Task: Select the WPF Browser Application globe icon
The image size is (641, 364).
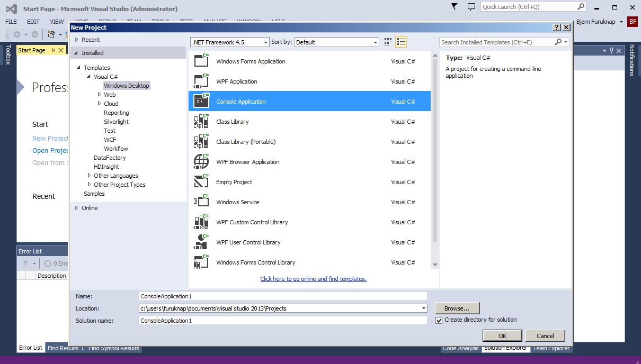Action: [x=201, y=162]
